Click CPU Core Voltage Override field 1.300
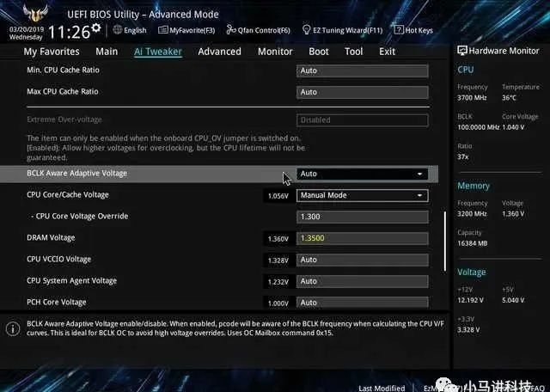Screen dimensions: 550x392 click(x=363, y=217)
